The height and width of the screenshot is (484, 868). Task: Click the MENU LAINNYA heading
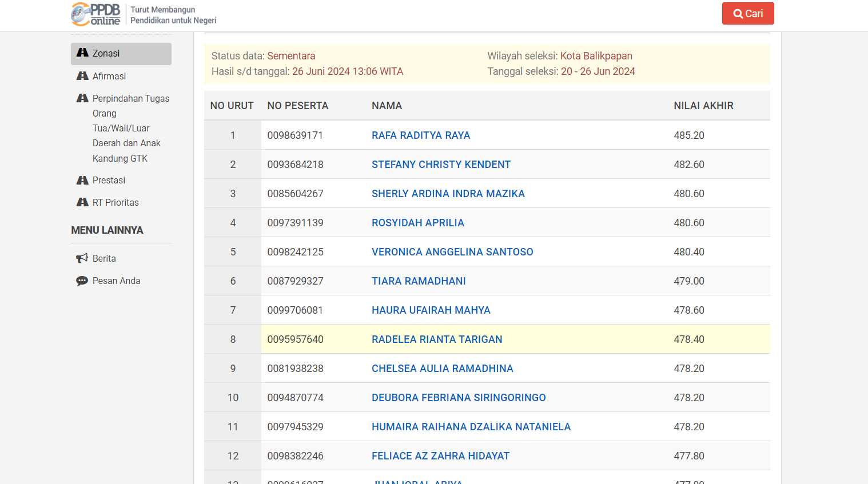pyautogui.click(x=107, y=230)
